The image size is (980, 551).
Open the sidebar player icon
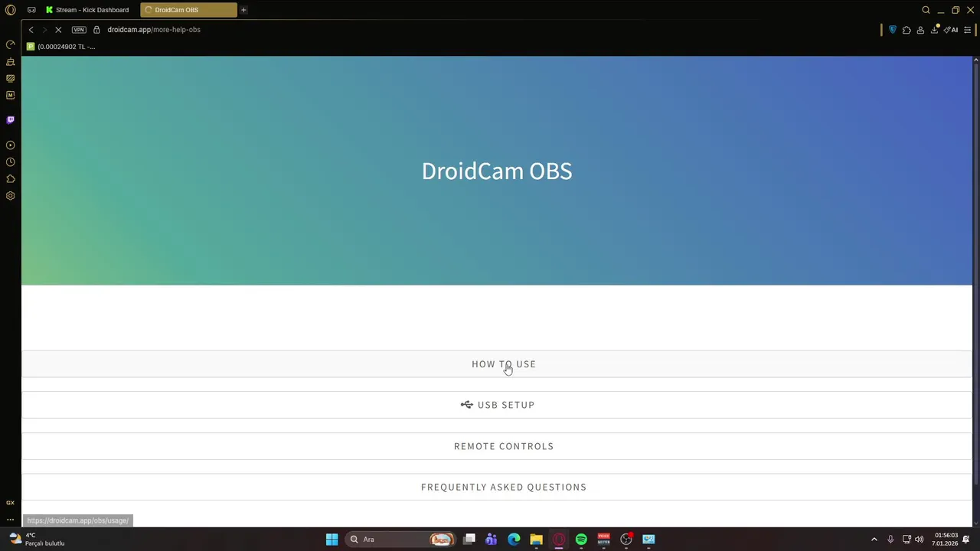click(x=11, y=145)
